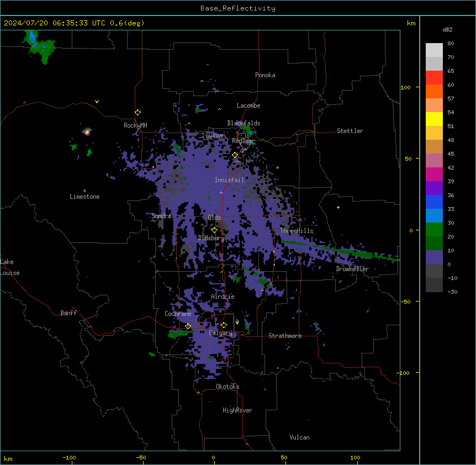Click the Ponoka city label
Screen dimensions: 476x465
(x=265, y=75)
